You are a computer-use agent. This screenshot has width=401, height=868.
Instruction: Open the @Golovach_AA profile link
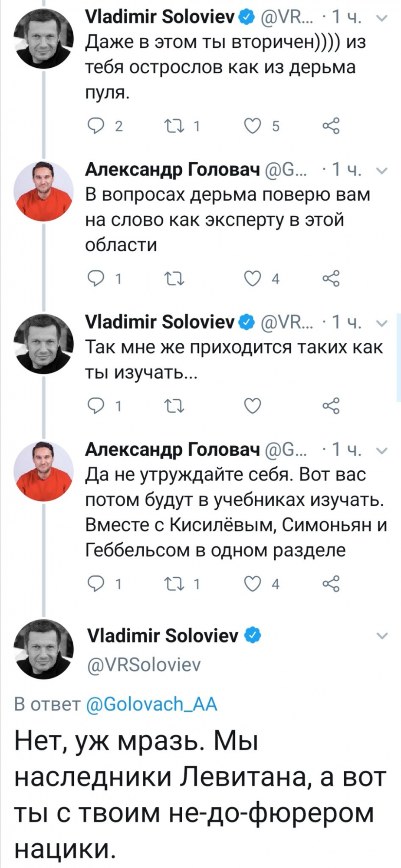point(152,704)
